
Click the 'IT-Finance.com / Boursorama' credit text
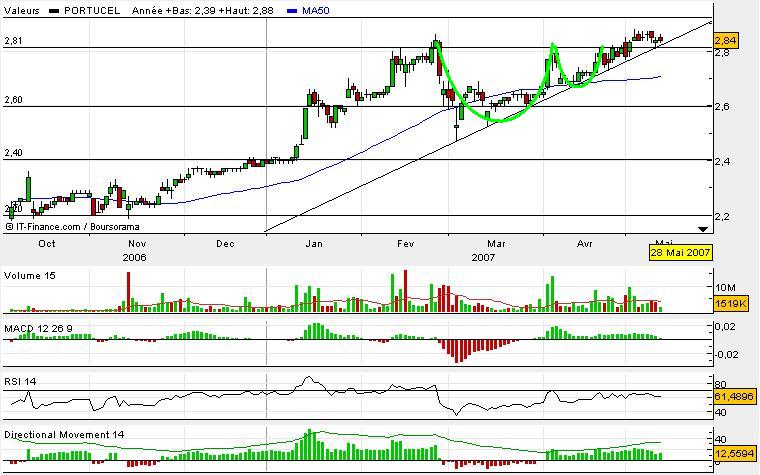tap(78, 226)
